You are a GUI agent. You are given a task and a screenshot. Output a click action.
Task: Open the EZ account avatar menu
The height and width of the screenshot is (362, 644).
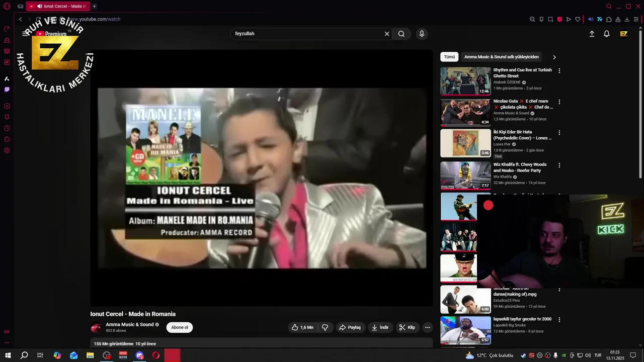[x=624, y=34]
